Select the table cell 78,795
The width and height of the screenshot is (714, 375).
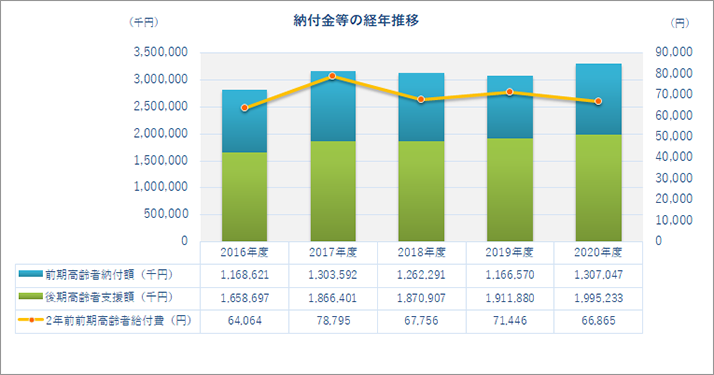[333, 321]
